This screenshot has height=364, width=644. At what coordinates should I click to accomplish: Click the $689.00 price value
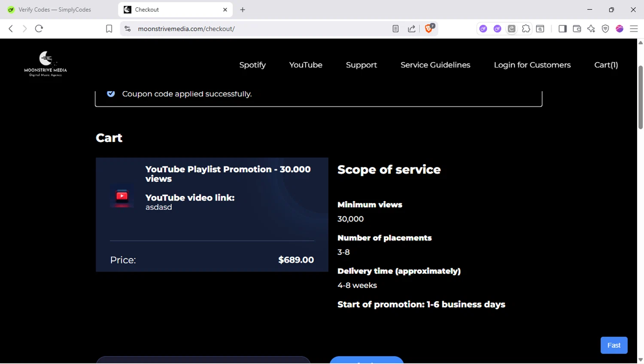pyautogui.click(x=296, y=260)
